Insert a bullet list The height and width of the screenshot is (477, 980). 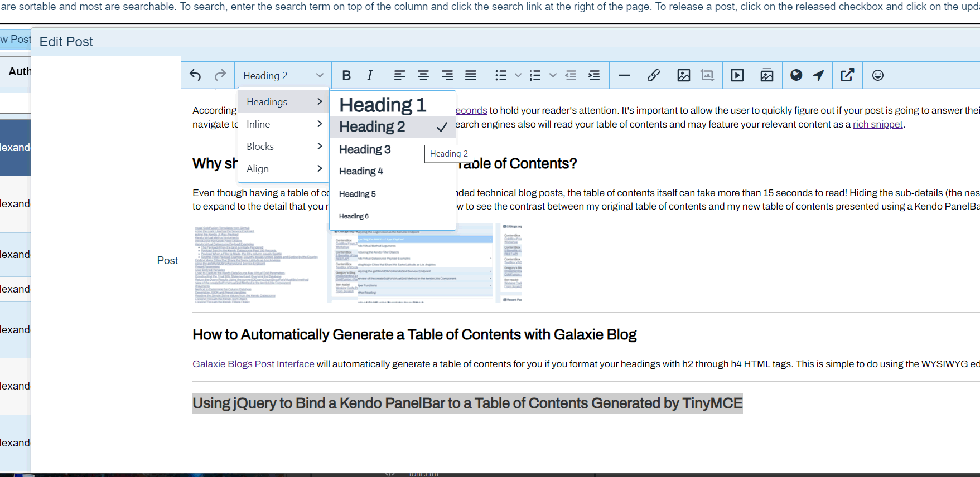[x=501, y=75]
